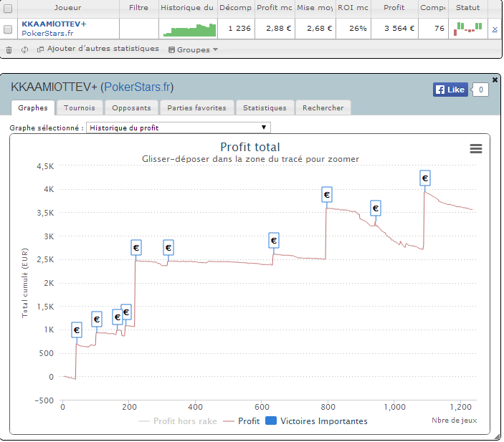Click the first euro marker near 1K
The width and height of the screenshot is (504, 442).
(77, 330)
